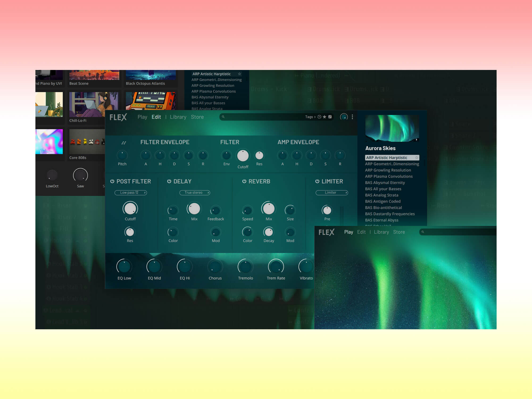The height and width of the screenshot is (399, 532).
Task: Click the LowOct knob in background panel
Action: [52, 175]
